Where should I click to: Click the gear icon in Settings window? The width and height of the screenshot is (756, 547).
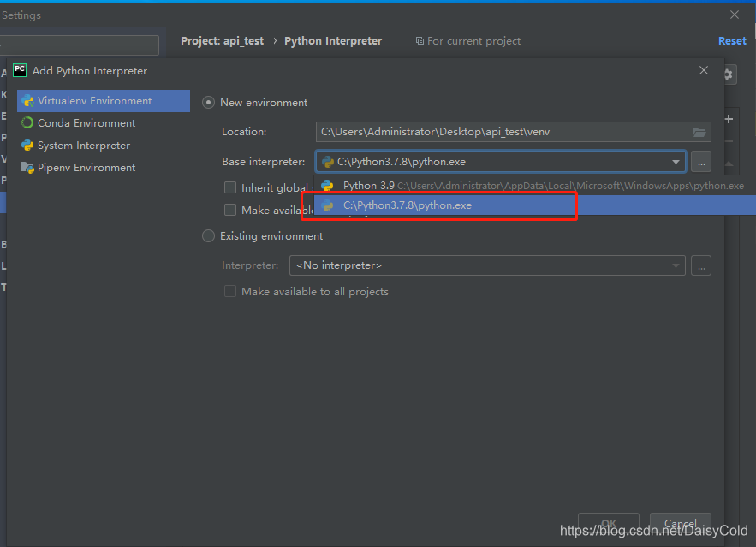729,74
